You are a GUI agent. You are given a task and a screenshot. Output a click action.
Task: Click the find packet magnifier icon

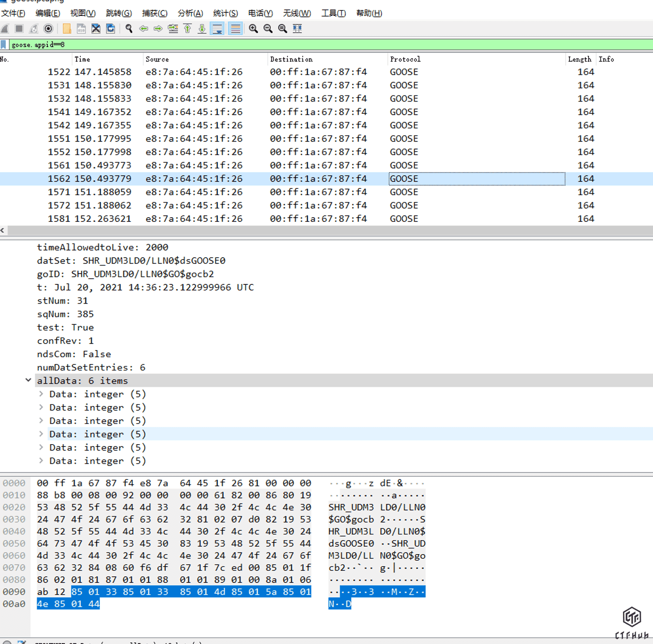129,29
